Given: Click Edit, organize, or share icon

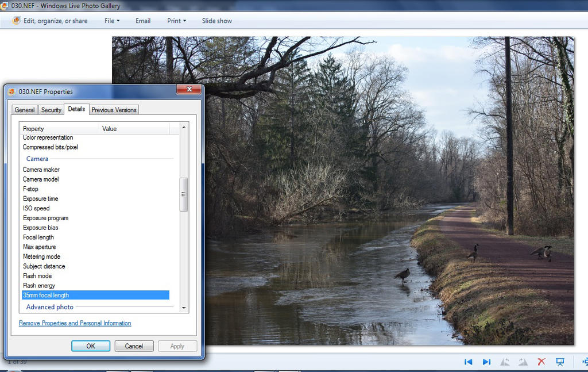Looking at the screenshot, I should (x=17, y=21).
